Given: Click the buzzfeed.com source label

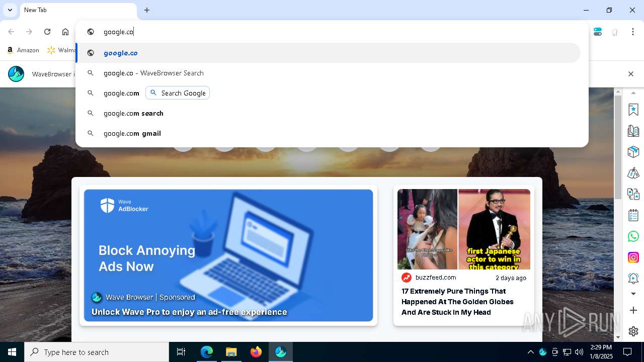Looking at the screenshot, I should pyautogui.click(x=436, y=278).
